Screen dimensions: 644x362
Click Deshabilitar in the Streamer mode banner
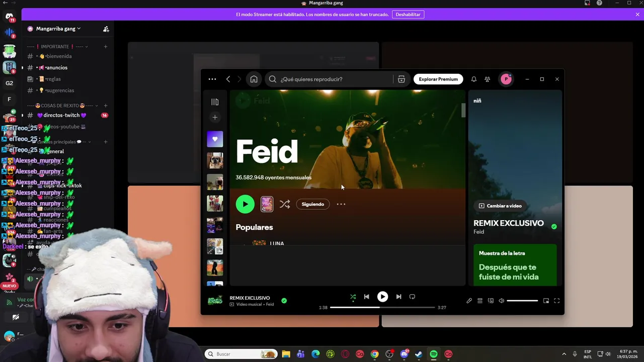[408, 15]
